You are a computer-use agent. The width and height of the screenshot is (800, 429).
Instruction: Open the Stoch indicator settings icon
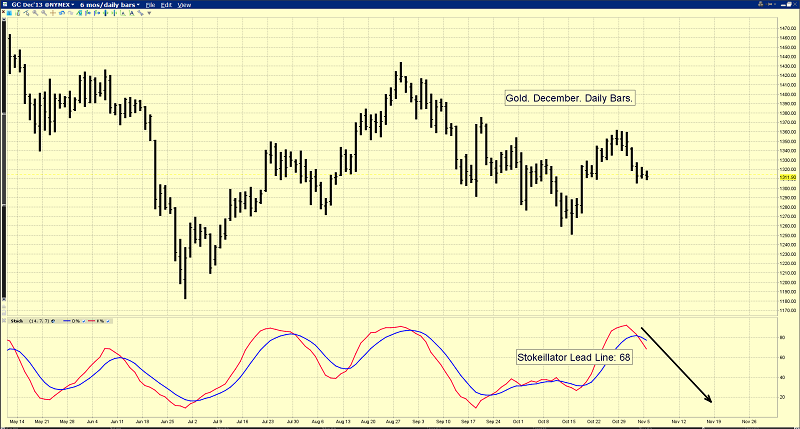(x=53, y=321)
